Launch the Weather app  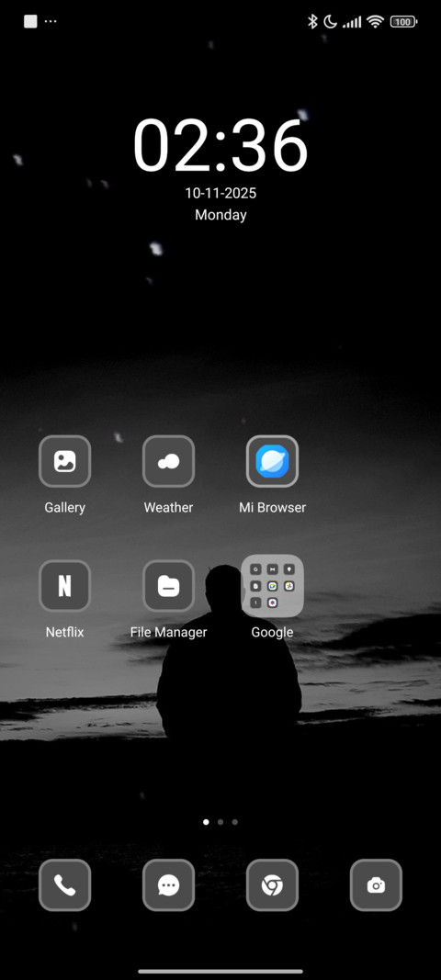point(168,461)
